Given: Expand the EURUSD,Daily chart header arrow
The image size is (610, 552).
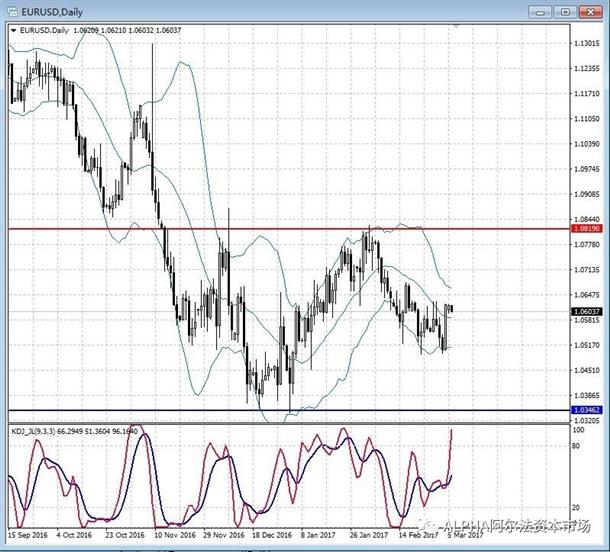Looking at the screenshot, I should [14, 30].
